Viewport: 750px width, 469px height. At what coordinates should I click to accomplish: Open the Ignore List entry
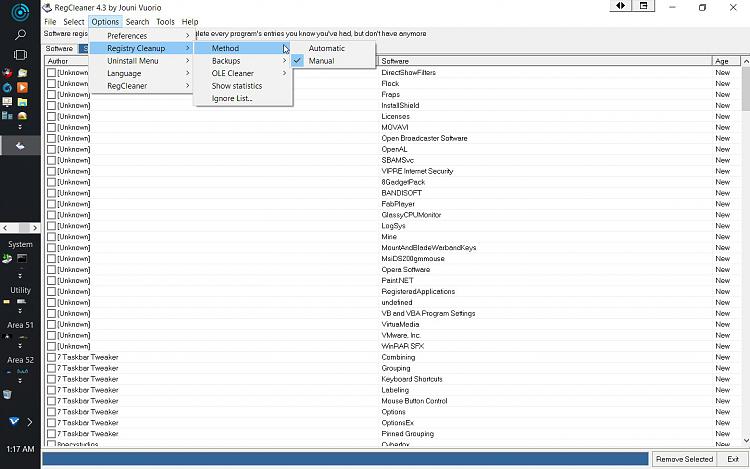pyautogui.click(x=243, y=98)
